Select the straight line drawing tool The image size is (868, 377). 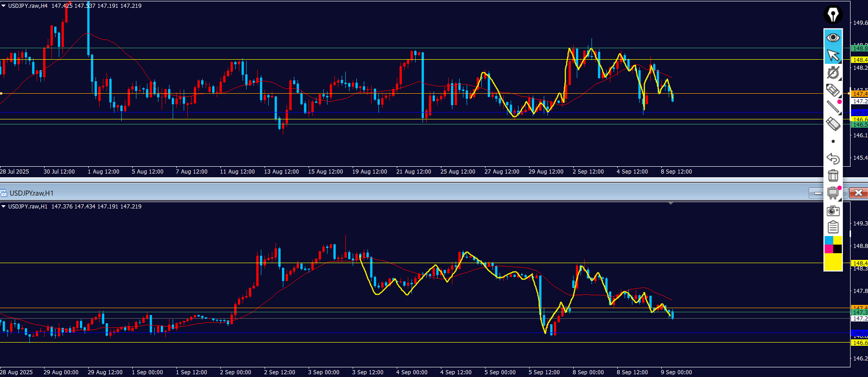coord(833,107)
